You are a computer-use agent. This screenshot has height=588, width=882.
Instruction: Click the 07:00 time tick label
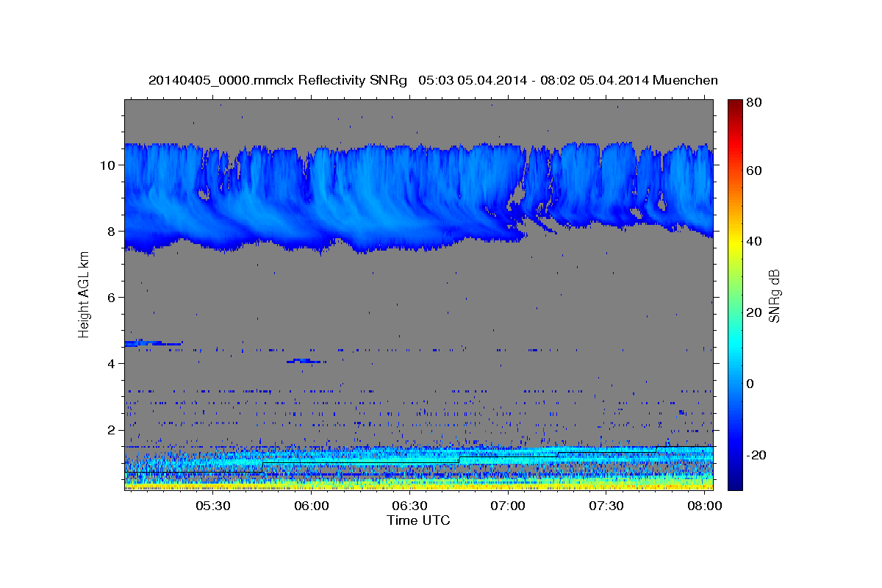(508, 506)
